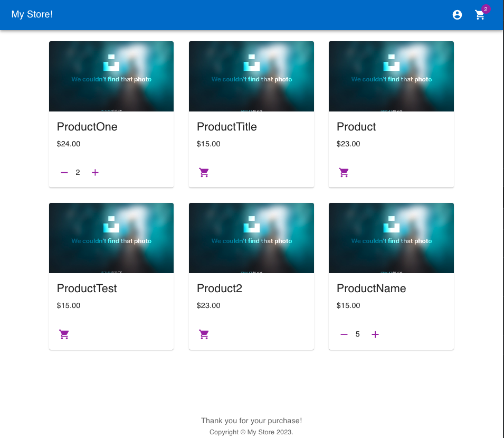Open the shopping cart in header

click(x=480, y=15)
